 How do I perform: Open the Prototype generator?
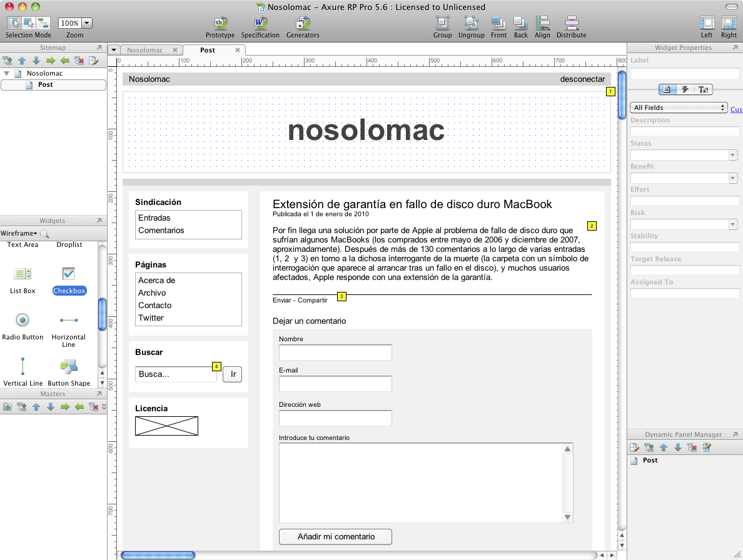pyautogui.click(x=220, y=23)
